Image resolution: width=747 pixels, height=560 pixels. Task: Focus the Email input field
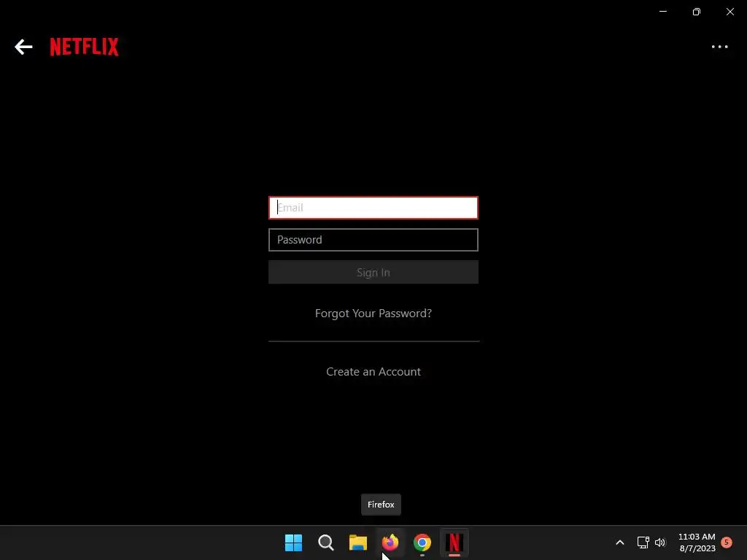point(373,208)
